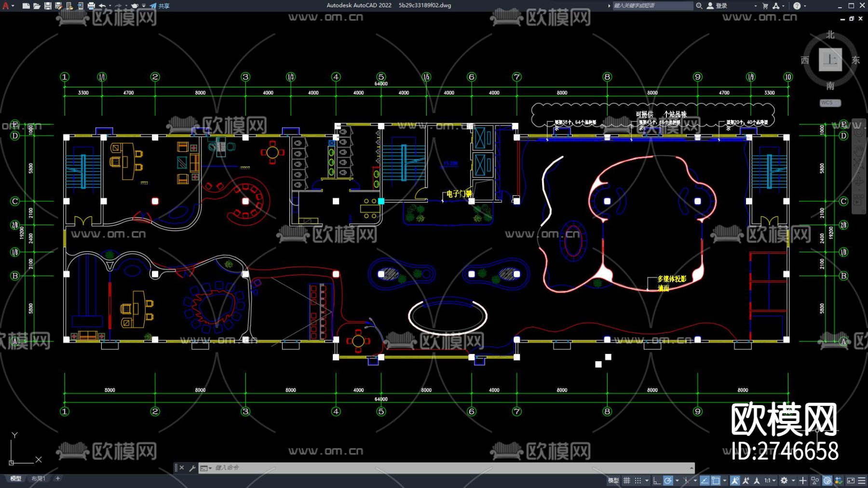Click the Plot printer icon
Screen dimensions: 868x488
(x=91, y=6)
